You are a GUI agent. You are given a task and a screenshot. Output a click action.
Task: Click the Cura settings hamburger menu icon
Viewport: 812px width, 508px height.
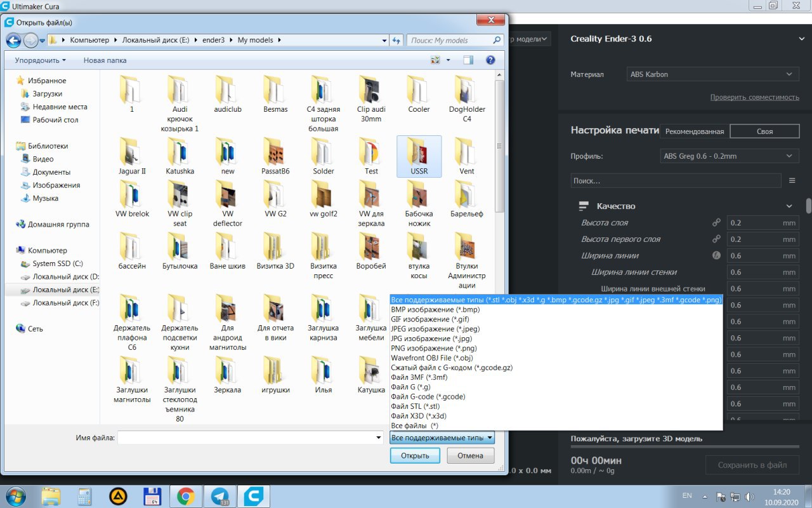click(x=792, y=181)
